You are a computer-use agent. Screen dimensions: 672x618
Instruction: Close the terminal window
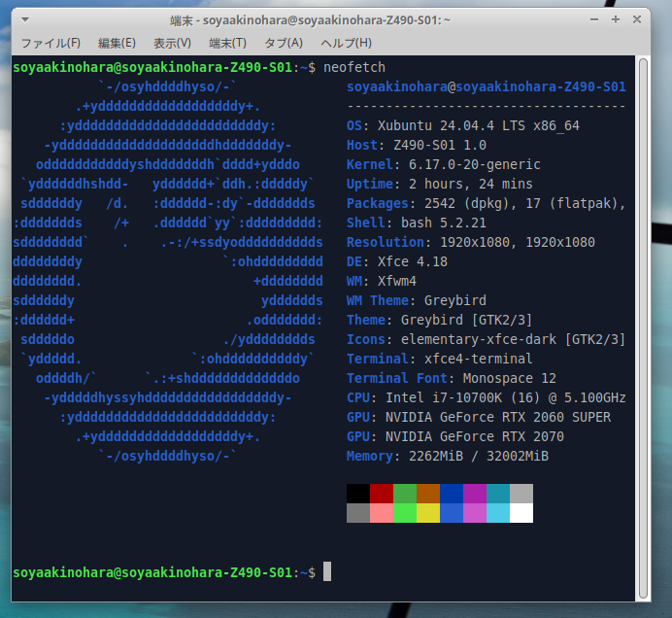tap(639, 18)
